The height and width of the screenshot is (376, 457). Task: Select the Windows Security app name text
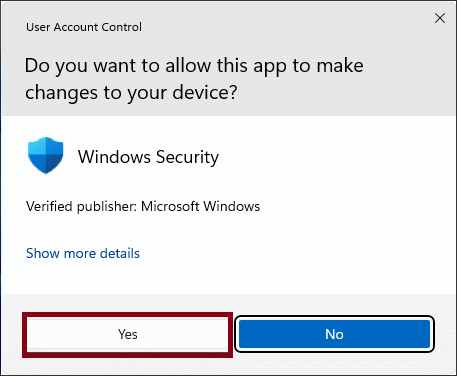[x=148, y=157]
